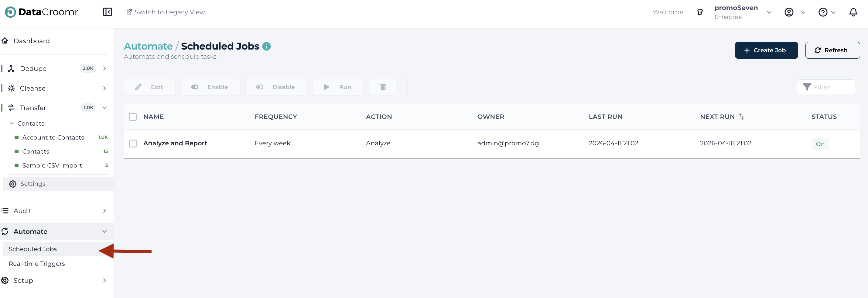Open Transfer Settings in the sidebar

58,184
